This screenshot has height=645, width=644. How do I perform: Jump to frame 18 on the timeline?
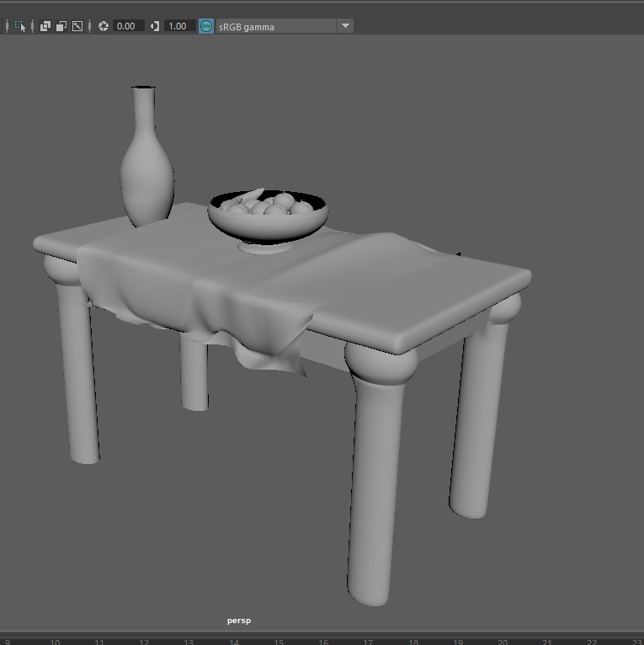[x=412, y=642]
